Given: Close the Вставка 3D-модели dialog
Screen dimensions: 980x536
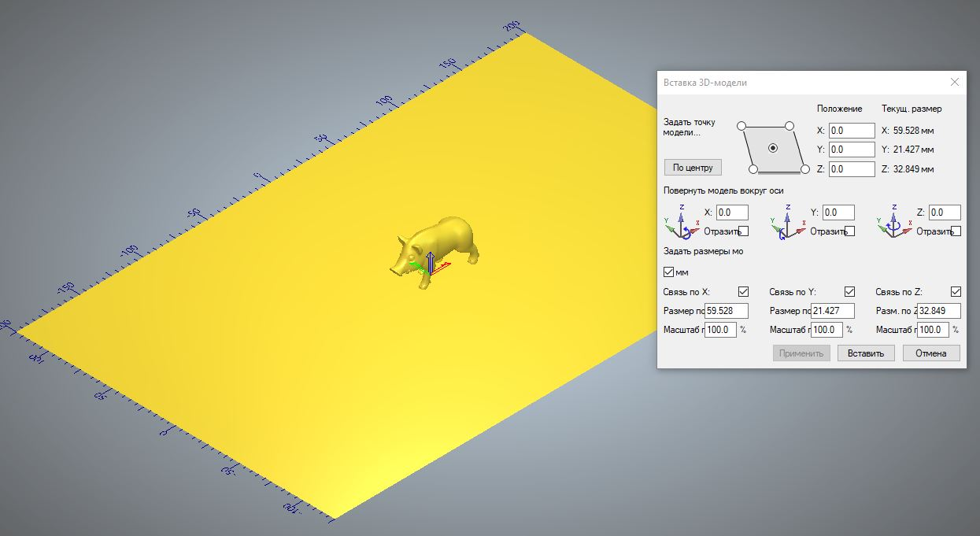Looking at the screenshot, I should pyautogui.click(x=955, y=82).
